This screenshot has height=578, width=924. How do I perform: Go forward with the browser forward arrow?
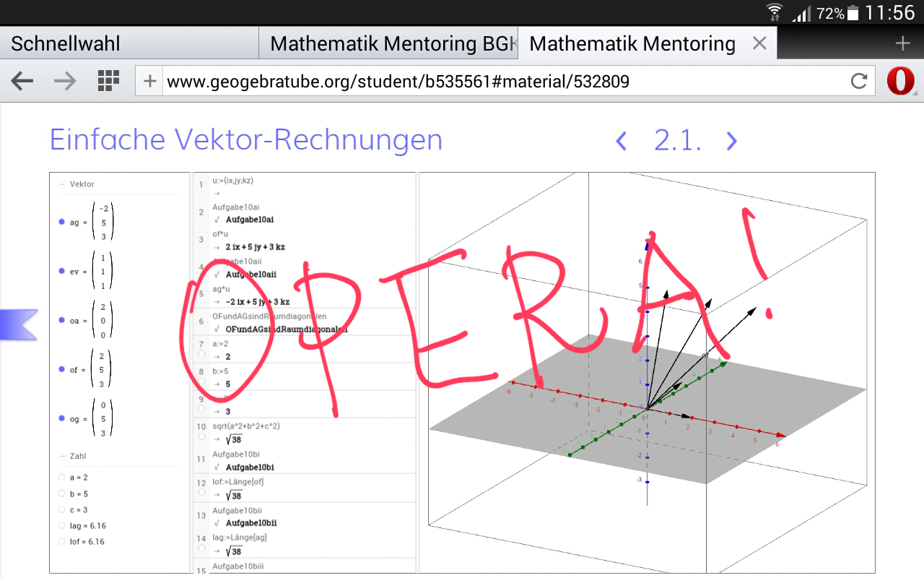click(65, 81)
